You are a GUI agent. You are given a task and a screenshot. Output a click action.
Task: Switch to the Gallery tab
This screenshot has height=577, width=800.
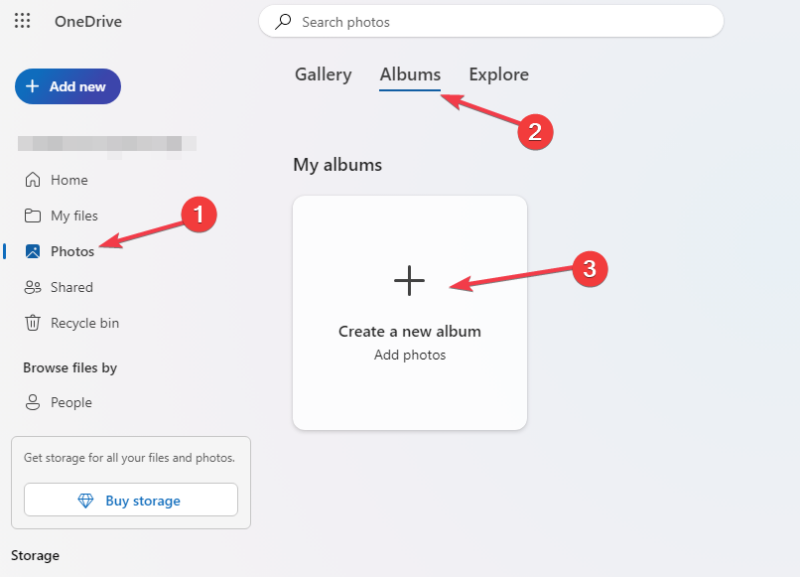tap(322, 74)
